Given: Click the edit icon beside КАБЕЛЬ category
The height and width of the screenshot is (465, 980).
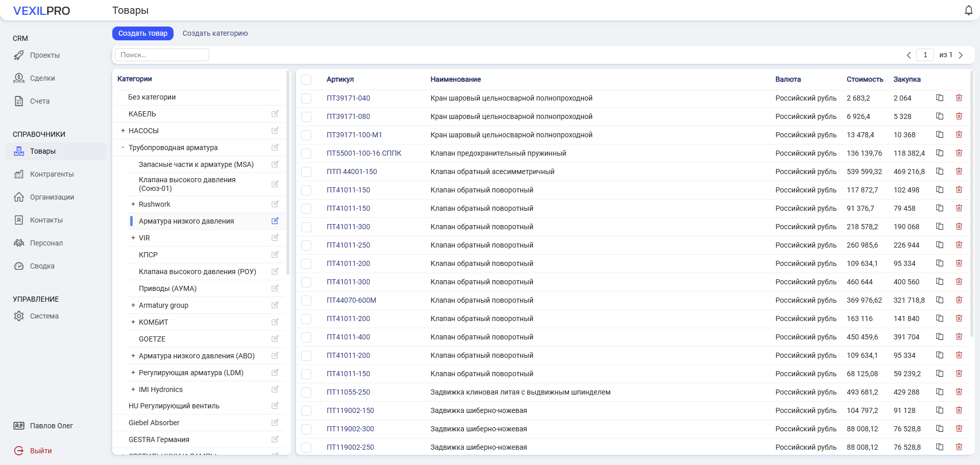Looking at the screenshot, I should tap(275, 114).
